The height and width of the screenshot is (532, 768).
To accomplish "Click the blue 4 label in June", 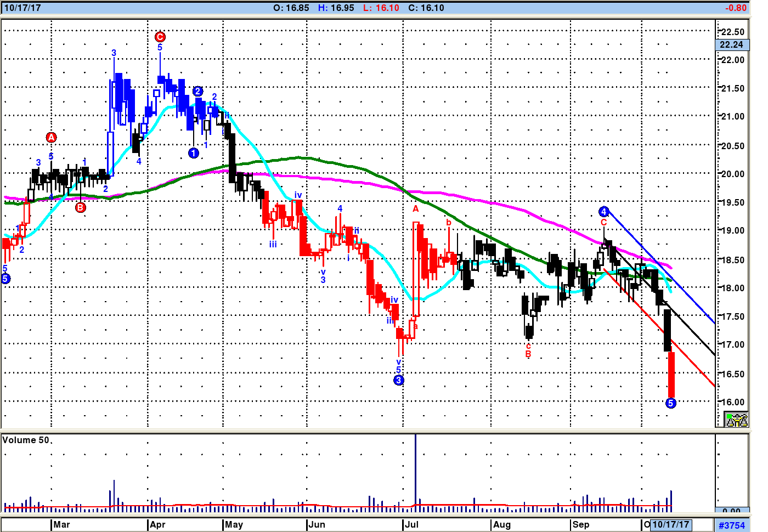I will point(340,208).
